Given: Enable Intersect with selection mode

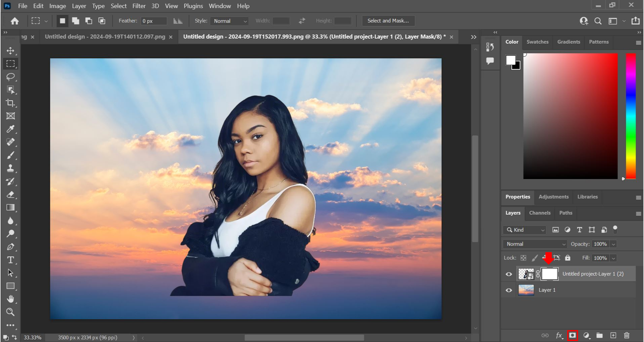Looking at the screenshot, I should click(x=102, y=21).
